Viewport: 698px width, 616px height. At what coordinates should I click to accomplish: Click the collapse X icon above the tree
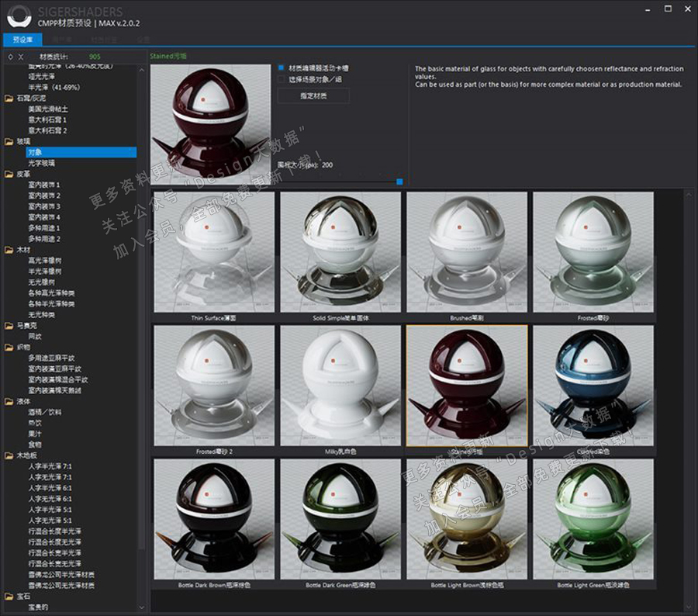point(20,57)
